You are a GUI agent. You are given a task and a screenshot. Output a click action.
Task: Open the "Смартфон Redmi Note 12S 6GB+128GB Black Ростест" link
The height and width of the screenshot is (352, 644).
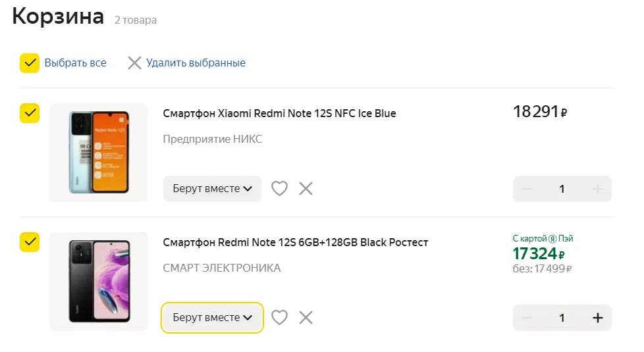[295, 242]
